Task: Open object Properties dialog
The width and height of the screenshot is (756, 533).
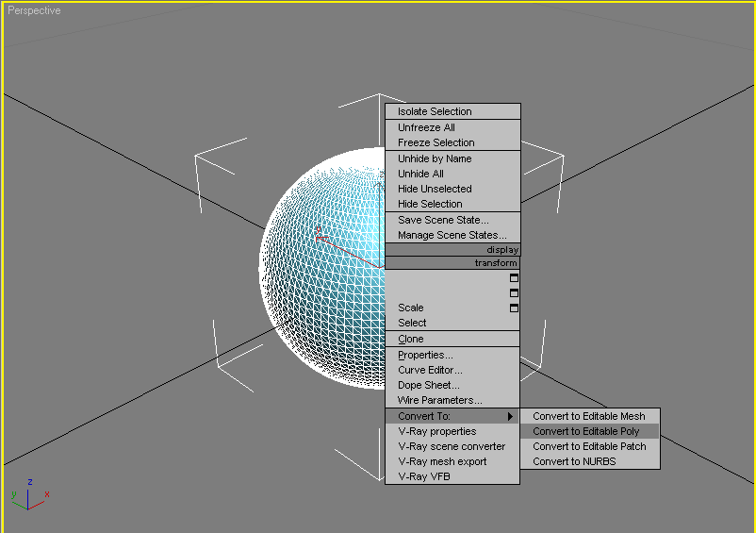Action: (452, 355)
